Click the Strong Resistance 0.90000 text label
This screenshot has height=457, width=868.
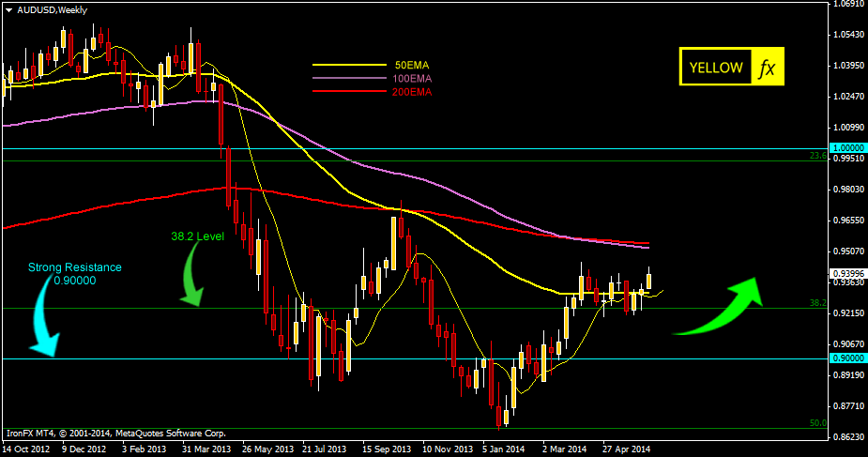74,273
